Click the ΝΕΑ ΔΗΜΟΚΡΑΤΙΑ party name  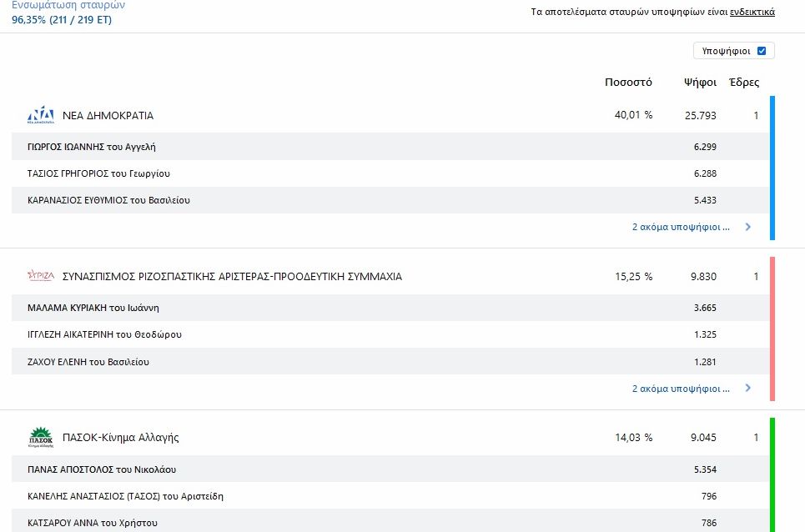coord(108,116)
